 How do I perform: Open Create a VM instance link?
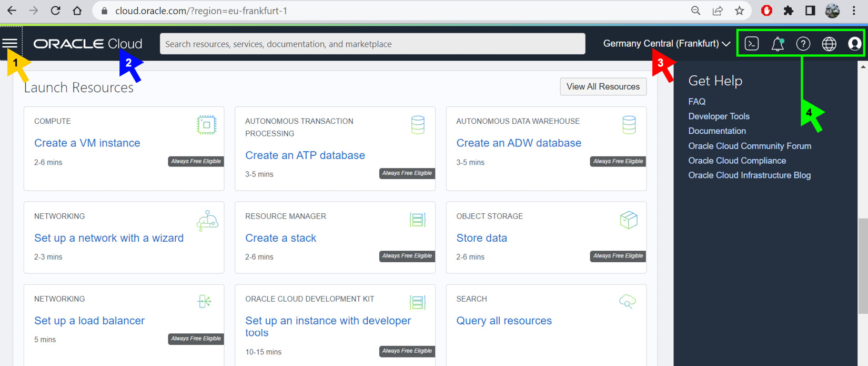[x=87, y=143]
